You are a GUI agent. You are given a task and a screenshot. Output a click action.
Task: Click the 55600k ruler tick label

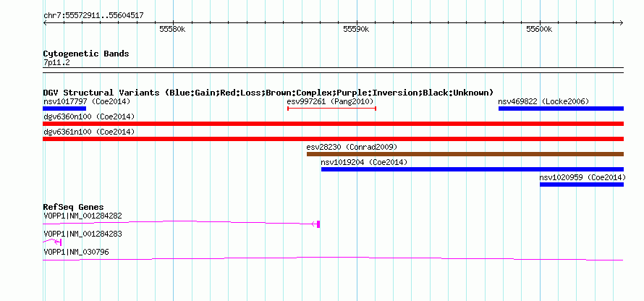click(x=539, y=29)
